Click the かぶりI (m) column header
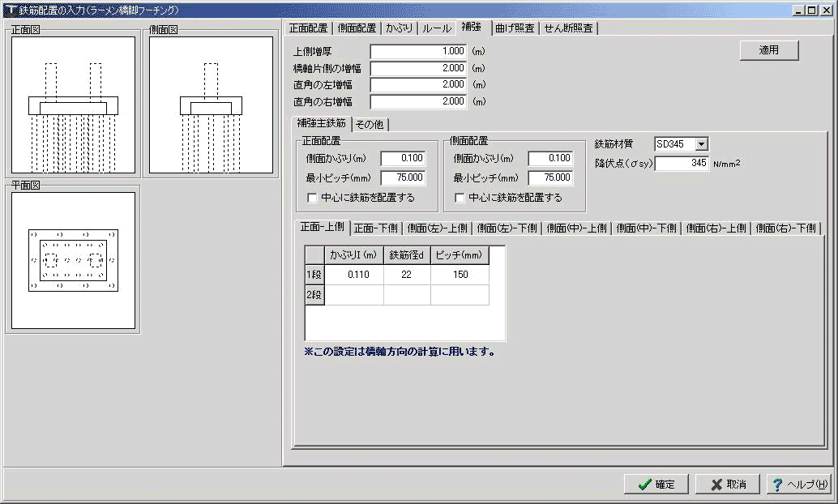The image size is (838, 504). click(x=354, y=255)
